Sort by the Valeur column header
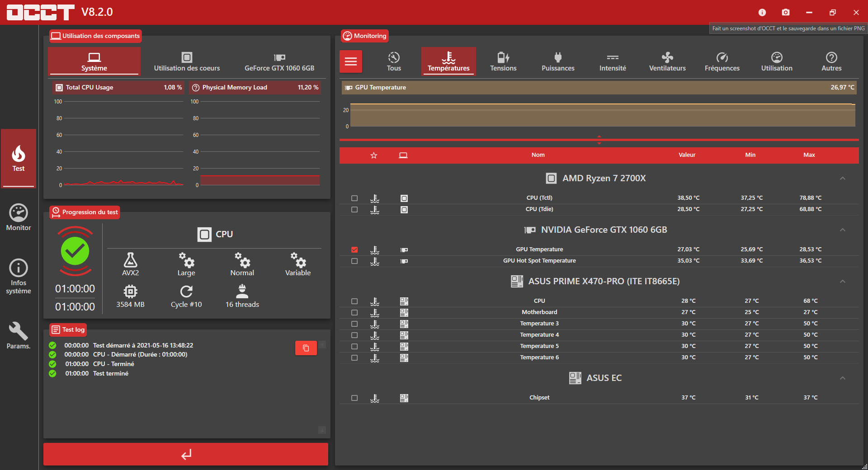Screen dimensions: 868x470 [687, 155]
